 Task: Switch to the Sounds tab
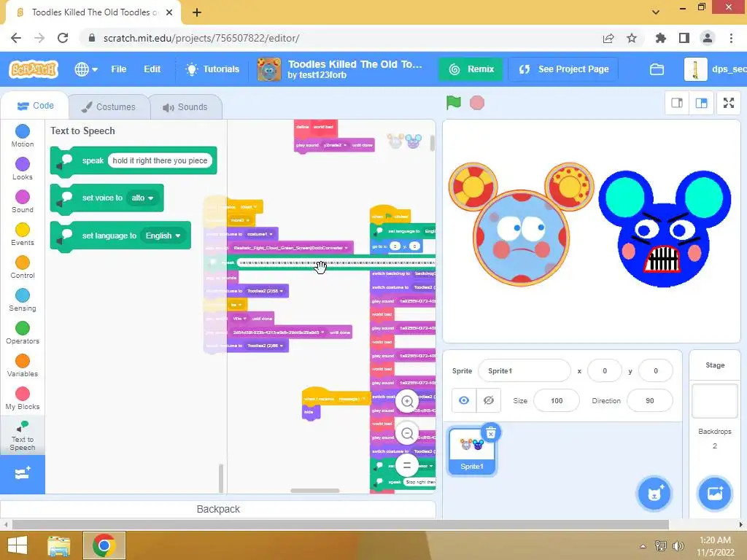click(185, 106)
